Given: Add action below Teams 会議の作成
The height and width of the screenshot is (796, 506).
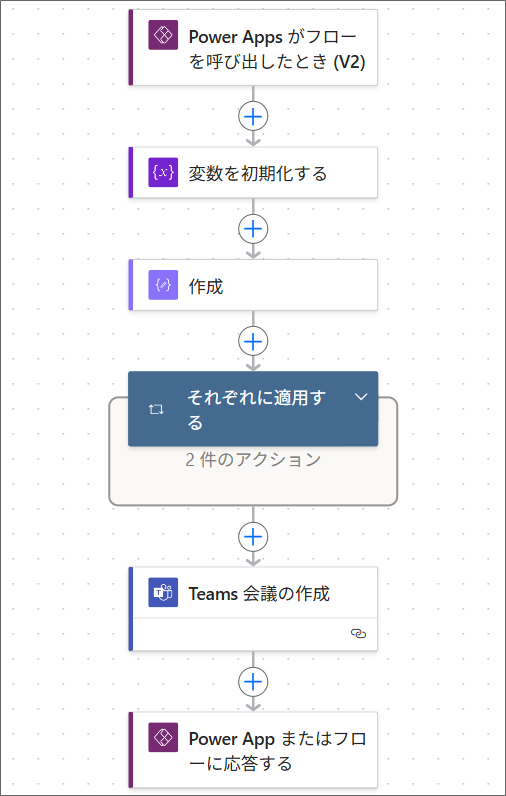Looking at the screenshot, I should click(253, 681).
